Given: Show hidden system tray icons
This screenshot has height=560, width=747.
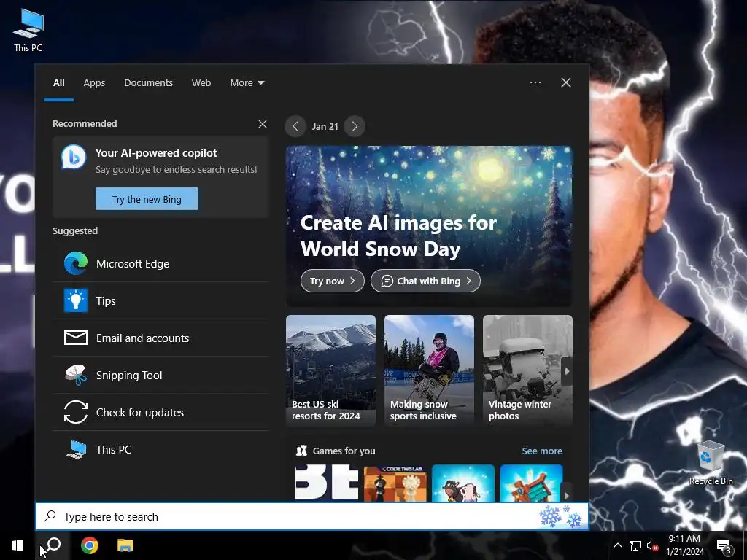Looking at the screenshot, I should 617,545.
